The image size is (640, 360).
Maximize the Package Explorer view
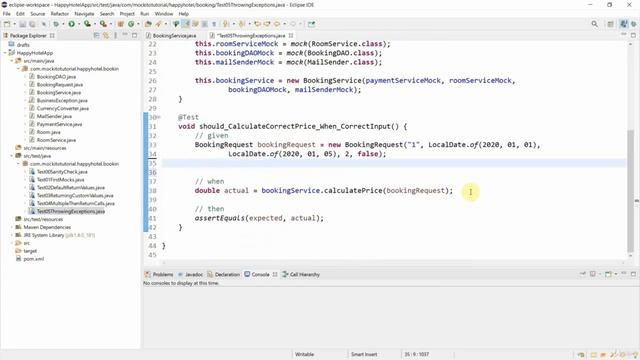coord(135,36)
